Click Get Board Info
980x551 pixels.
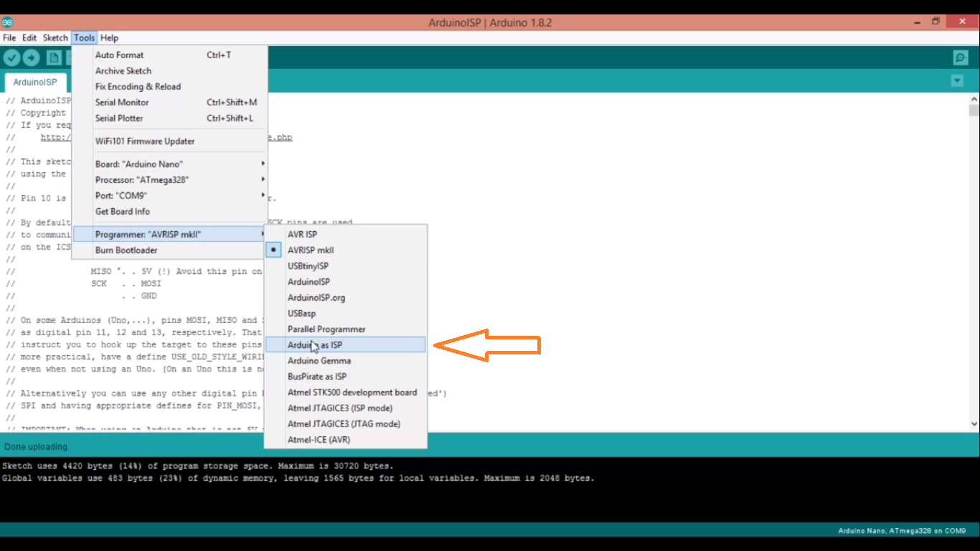(122, 211)
